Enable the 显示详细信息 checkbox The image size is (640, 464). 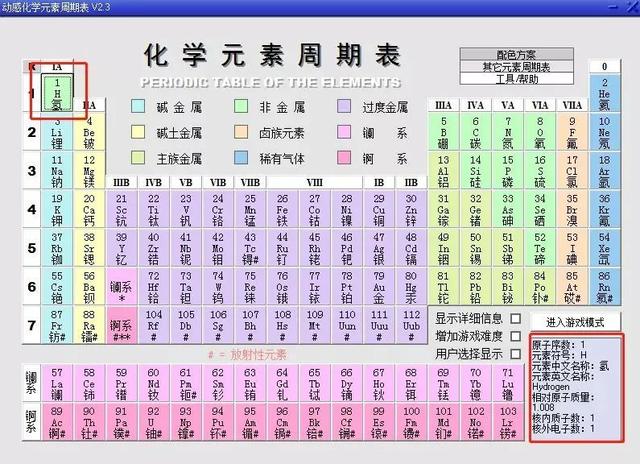coord(516,318)
